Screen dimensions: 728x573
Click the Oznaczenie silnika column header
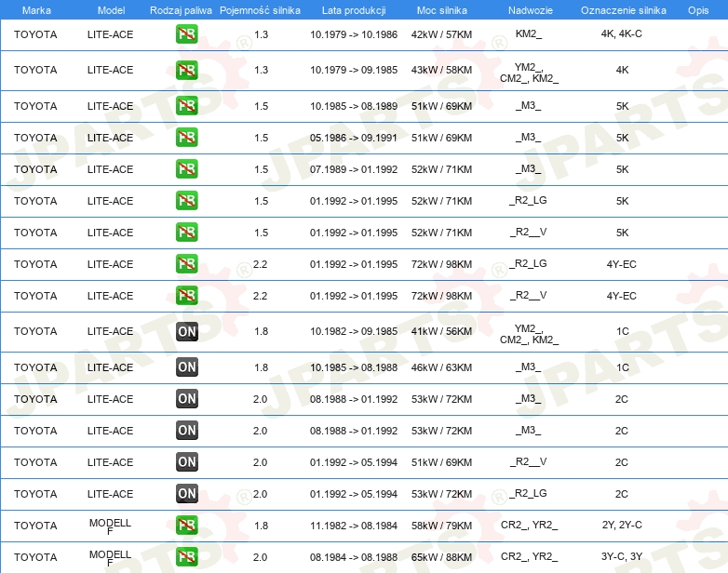tap(624, 10)
